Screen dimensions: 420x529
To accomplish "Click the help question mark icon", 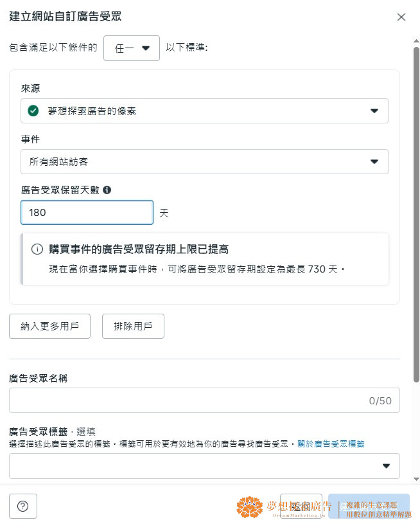I will click(x=23, y=506).
